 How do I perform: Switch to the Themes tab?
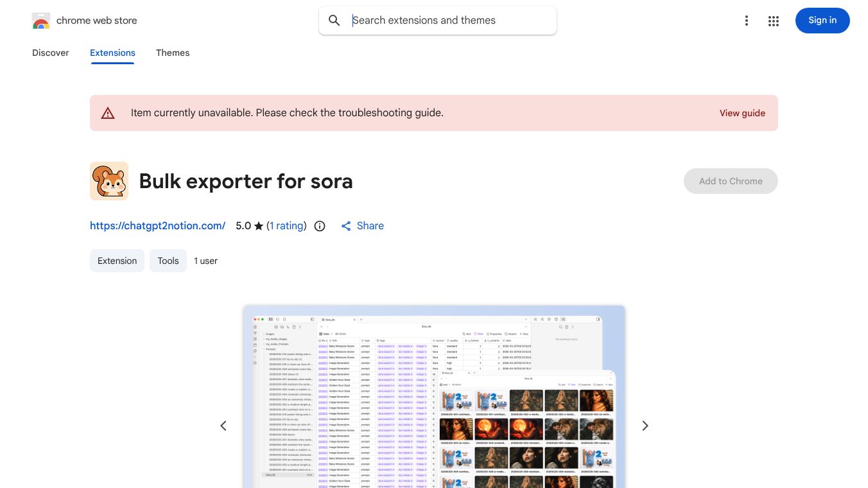(x=173, y=53)
